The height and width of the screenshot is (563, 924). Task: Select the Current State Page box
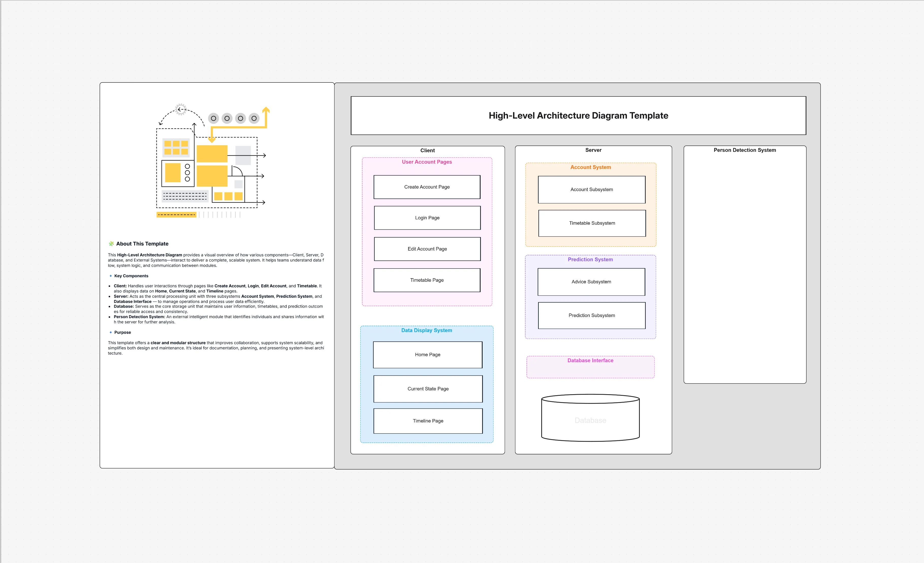[x=427, y=389]
